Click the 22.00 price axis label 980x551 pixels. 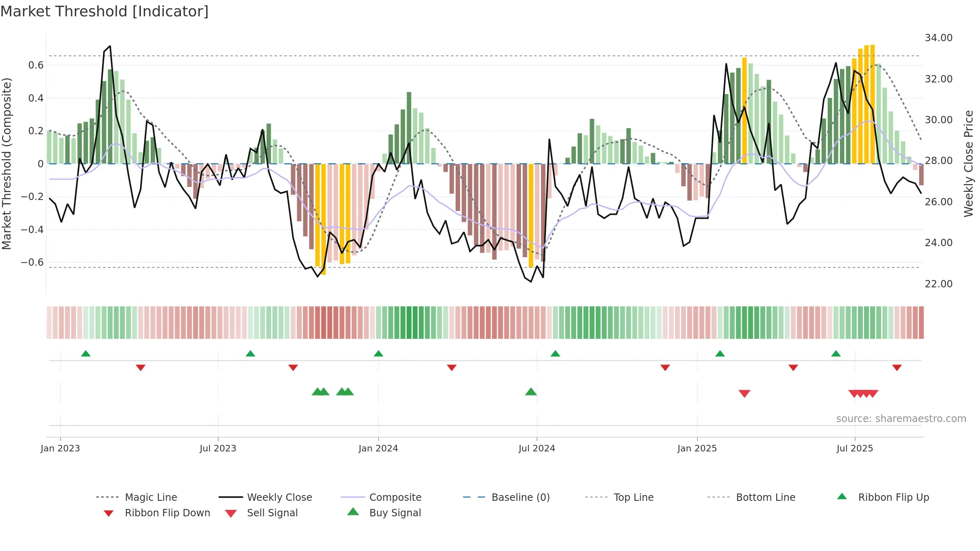click(x=939, y=284)
